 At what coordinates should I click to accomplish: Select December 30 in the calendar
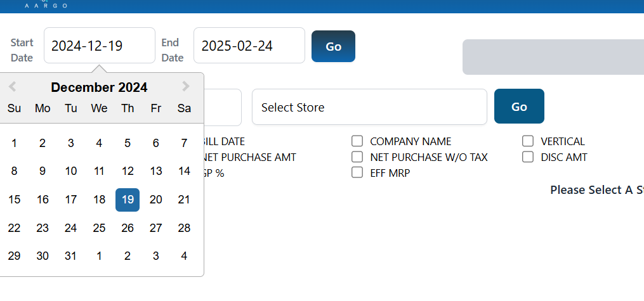[43, 256]
